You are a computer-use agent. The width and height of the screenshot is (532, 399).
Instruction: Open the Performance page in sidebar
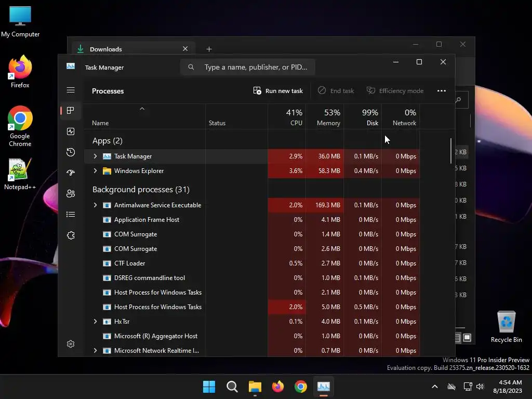click(x=71, y=131)
